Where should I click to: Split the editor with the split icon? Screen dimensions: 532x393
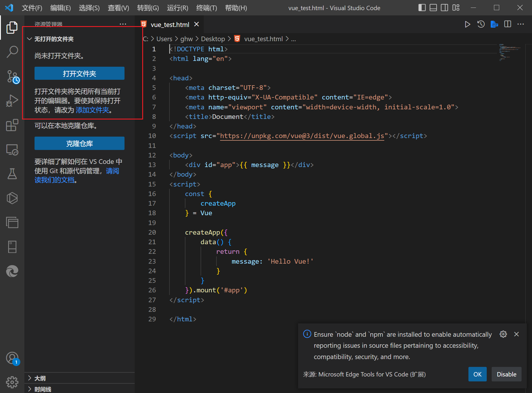click(x=507, y=24)
